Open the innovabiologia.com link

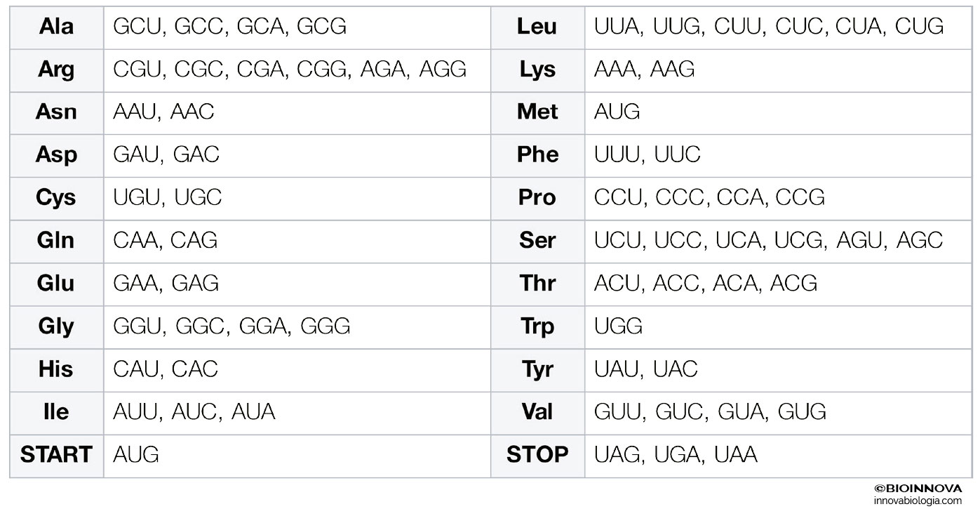pyautogui.click(x=918, y=501)
